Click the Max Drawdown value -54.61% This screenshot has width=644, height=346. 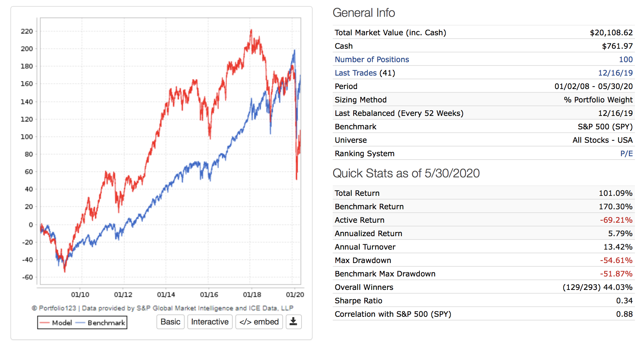click(616, 260)
